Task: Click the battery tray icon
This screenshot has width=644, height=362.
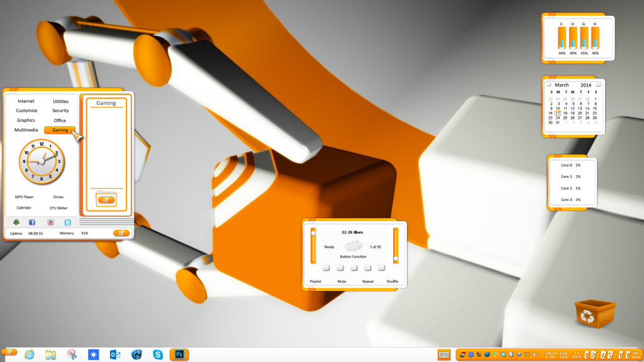Action: [x=495, y=354]
